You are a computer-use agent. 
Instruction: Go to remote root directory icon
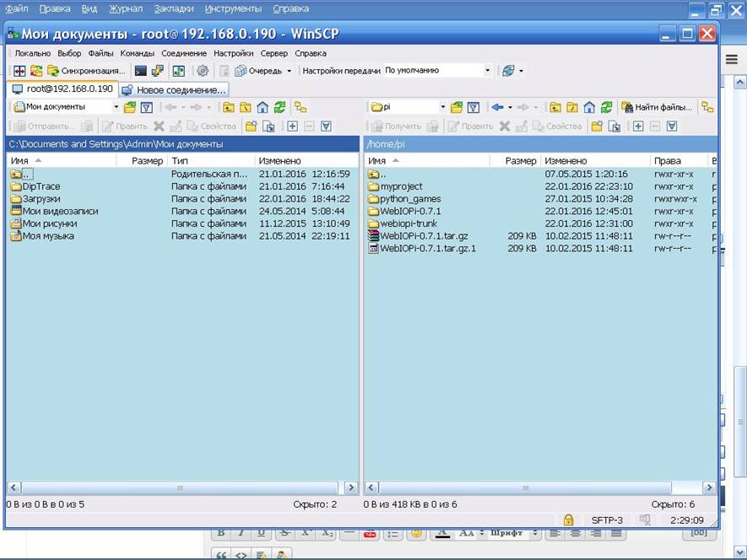572,107
